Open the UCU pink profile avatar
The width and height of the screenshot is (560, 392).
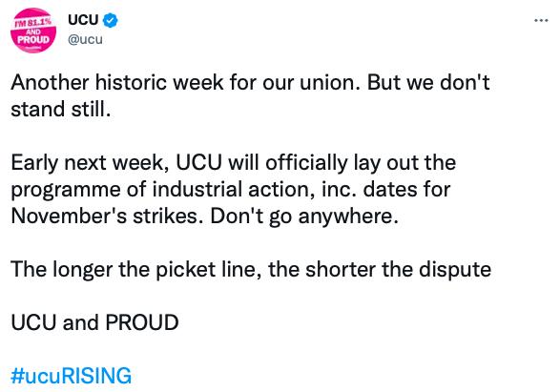pos(33,31)
